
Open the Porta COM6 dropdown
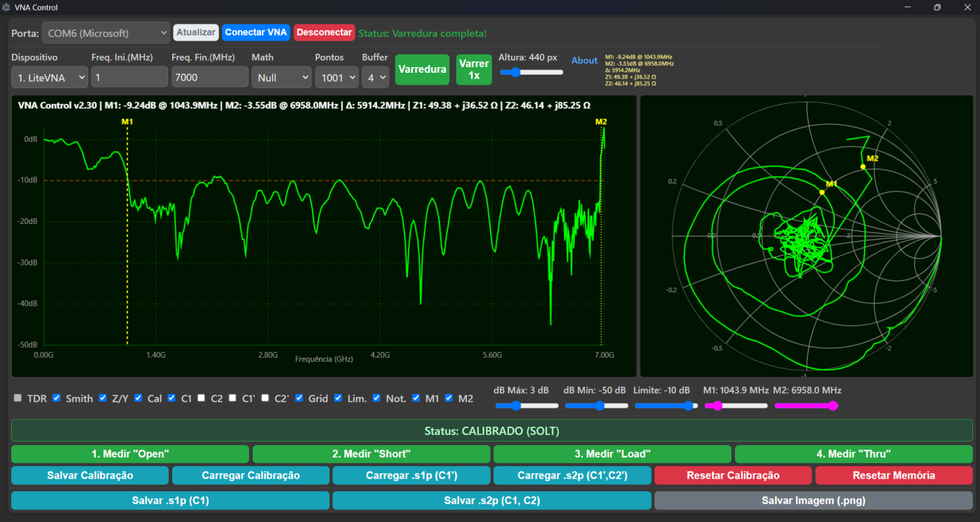pyautogui.click(x=106, y=33)
